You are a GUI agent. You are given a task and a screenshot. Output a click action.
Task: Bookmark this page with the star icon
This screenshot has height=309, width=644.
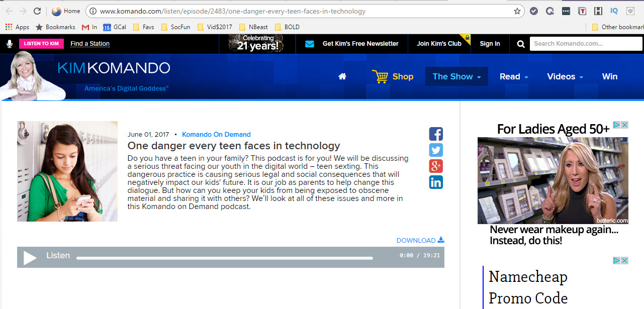click(x=517, y=11)
